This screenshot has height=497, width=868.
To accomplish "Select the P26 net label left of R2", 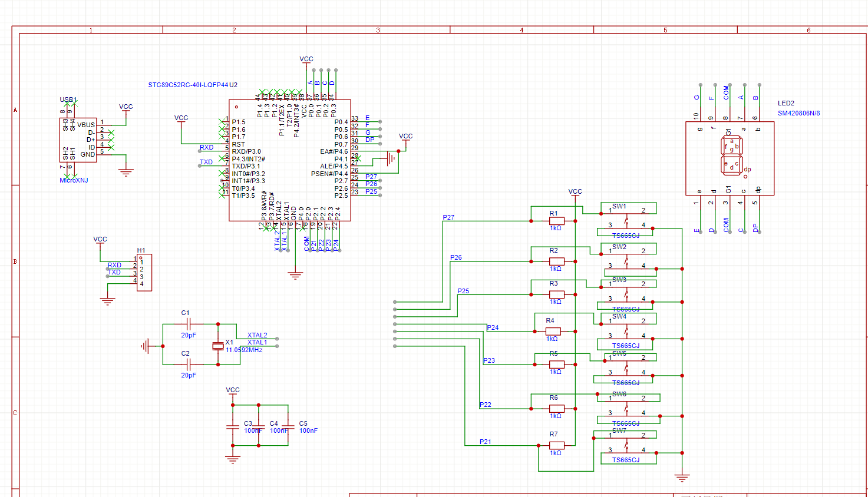I will (x=456, y=257).
